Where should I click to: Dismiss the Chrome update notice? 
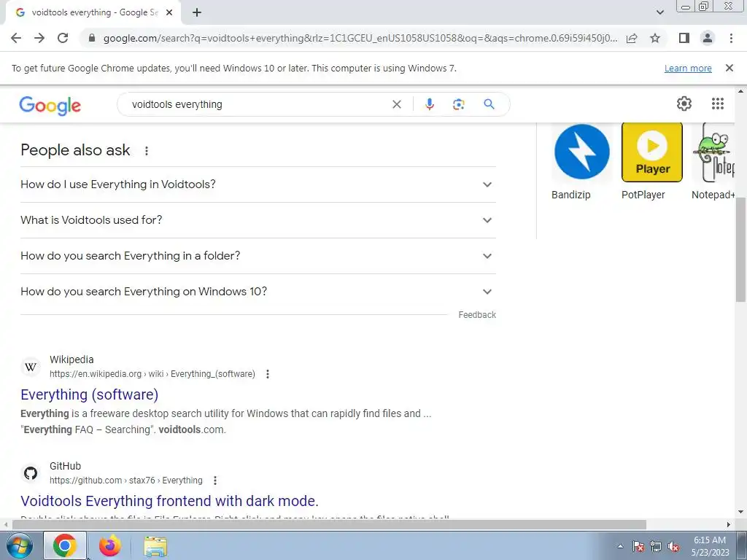tap(729, 68)
